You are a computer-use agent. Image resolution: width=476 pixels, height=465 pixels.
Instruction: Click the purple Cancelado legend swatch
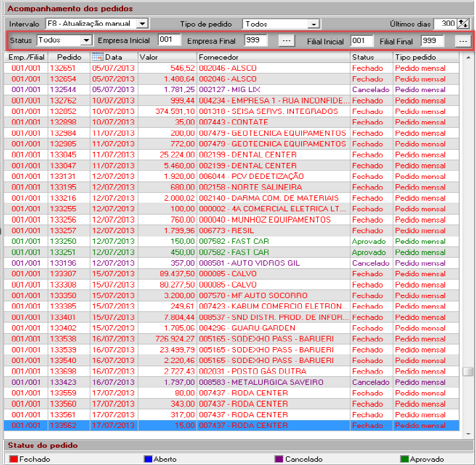[279, 459]
